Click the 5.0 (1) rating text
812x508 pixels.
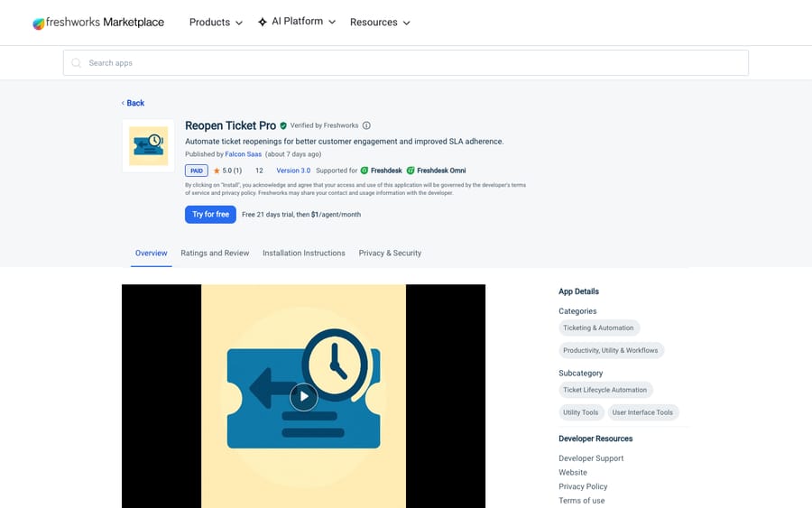click(232, 171)
